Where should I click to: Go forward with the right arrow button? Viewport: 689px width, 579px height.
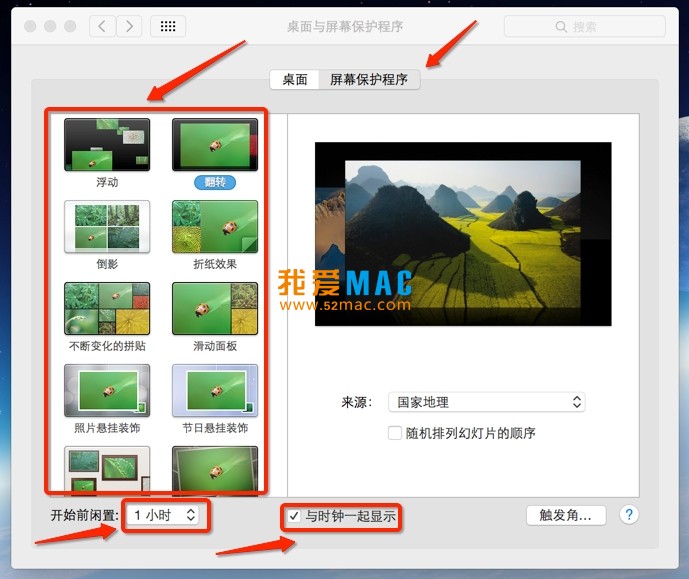click(x=129, y=26)
